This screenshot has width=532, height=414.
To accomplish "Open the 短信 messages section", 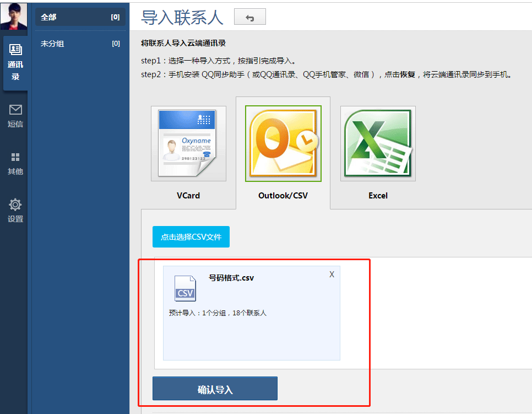I will coord(15,116).
